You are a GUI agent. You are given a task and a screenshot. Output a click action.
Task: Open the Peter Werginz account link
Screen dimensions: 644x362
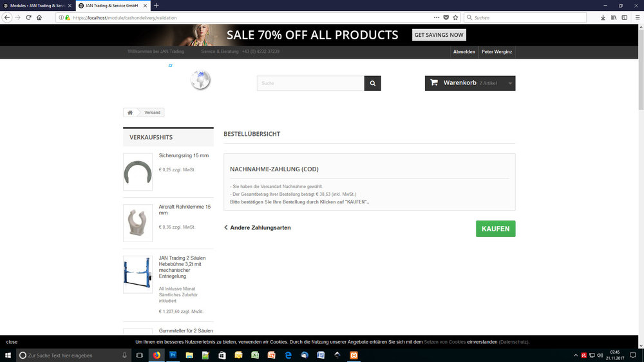pos(497,52)
